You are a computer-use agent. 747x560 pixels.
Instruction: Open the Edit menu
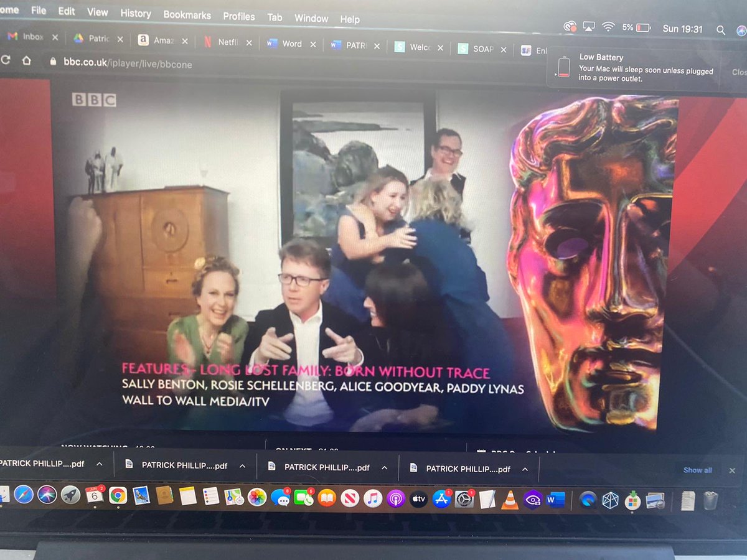[x=67, y=11]
